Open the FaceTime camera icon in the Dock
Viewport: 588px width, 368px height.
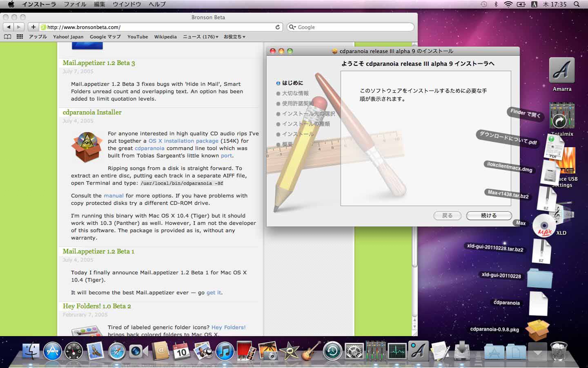pyautogui.click(x=138, y=351)
